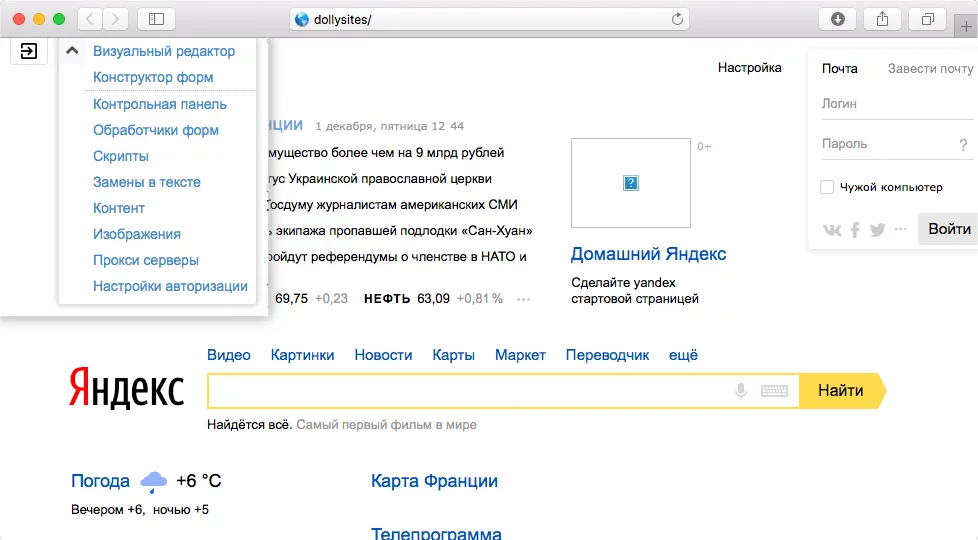This screenshot has width=978, height=540.
Task: Open the Погода weather link
Action: pos(100,481)
